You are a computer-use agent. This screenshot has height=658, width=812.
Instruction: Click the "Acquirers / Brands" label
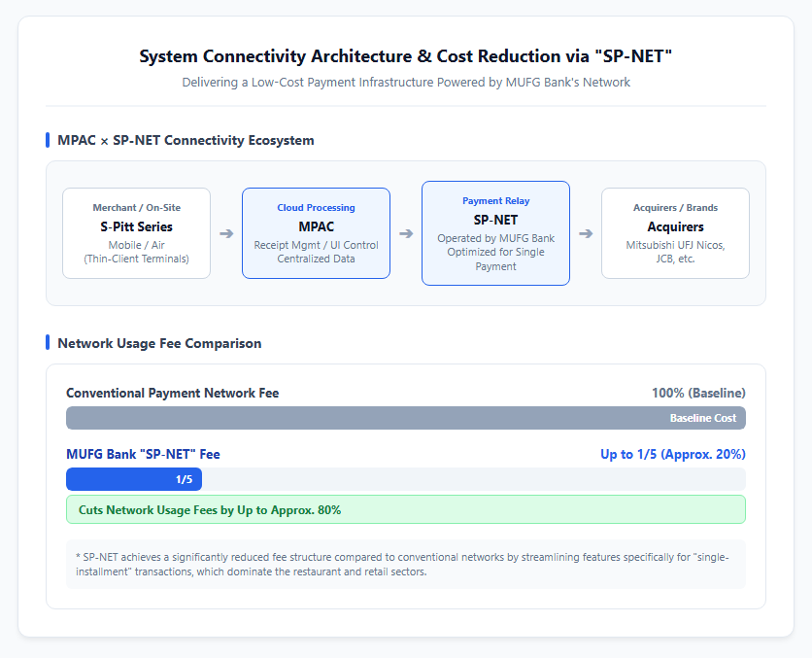675,208
